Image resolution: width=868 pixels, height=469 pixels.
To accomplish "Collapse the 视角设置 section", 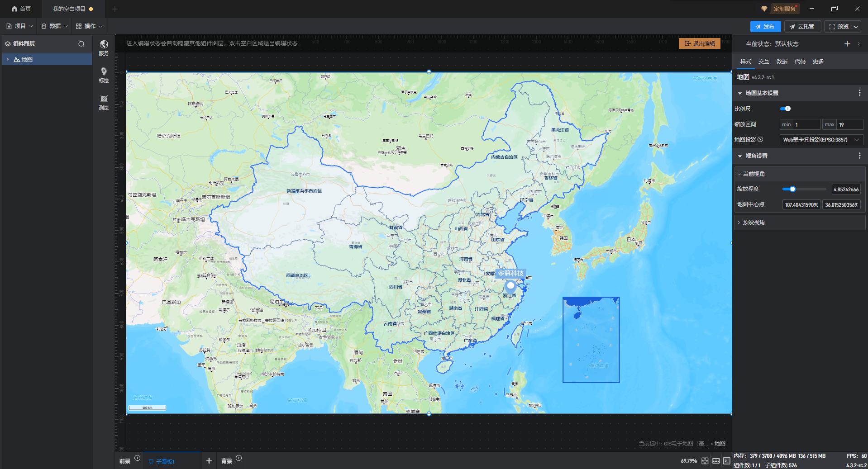I will pyautogui.click(x=740, y=156).
